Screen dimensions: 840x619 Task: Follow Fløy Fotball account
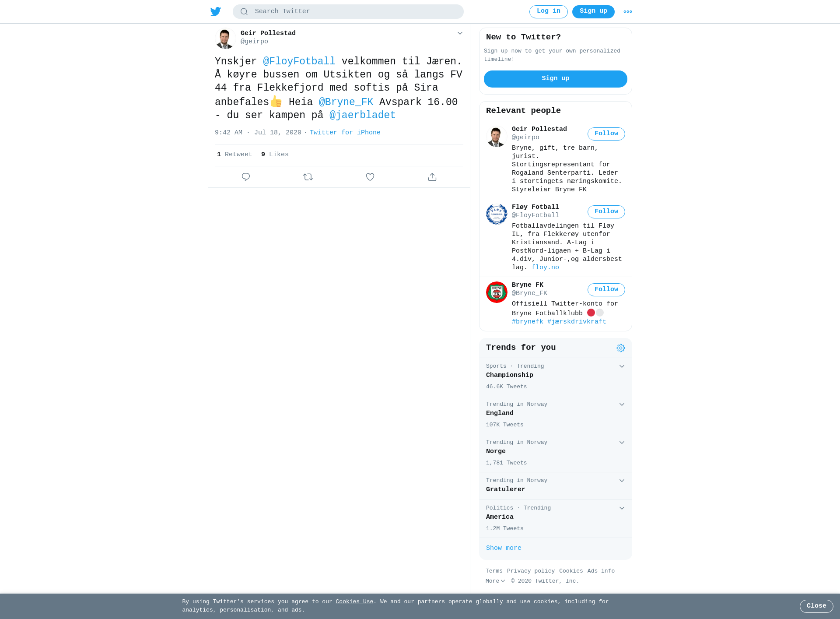tap(606, 212)
